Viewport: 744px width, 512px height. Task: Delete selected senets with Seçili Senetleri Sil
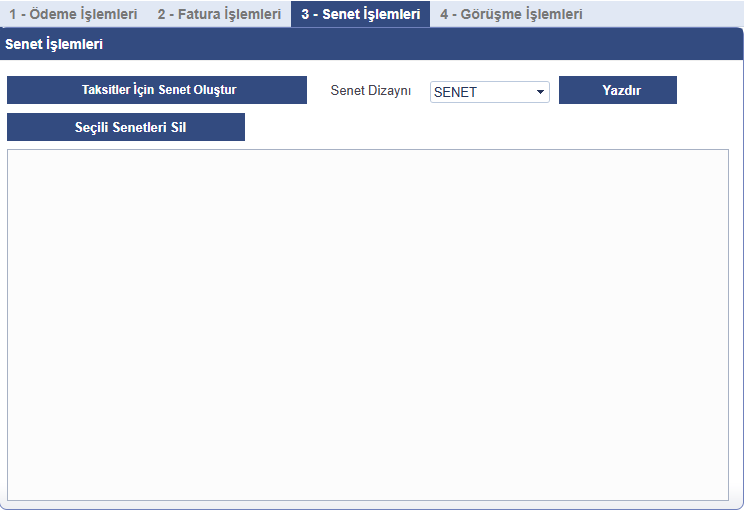pos(126,127)
